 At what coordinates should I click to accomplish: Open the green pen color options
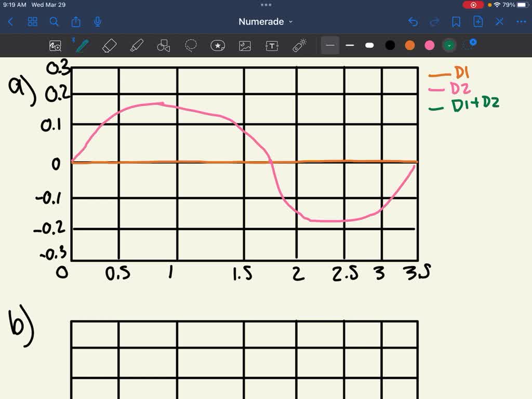click(449, 46)
